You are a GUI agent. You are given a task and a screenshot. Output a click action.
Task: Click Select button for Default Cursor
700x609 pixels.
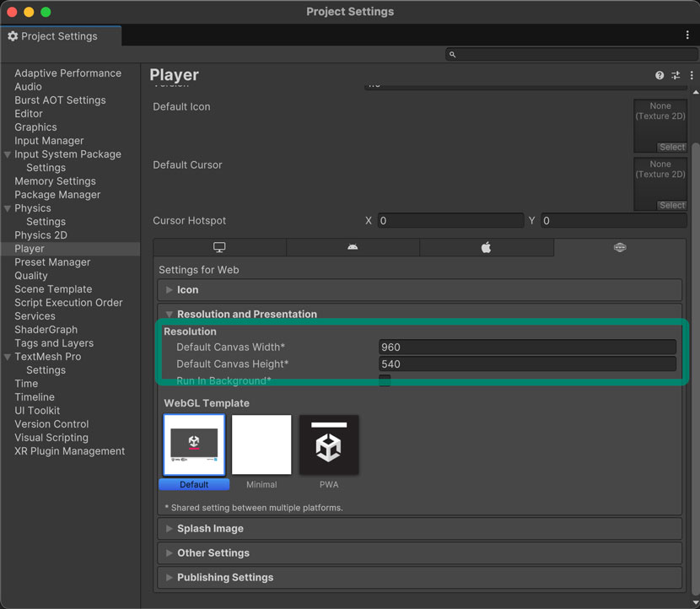click(672, 205)
